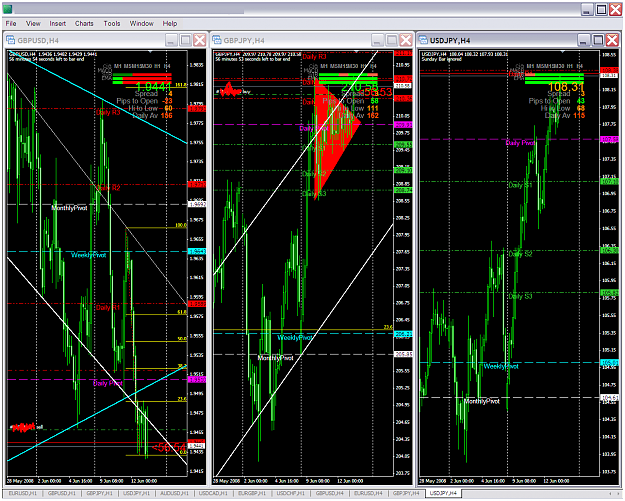Screen dimensions: 625x501
Task: Click the 1.9441 price readout on GBPUSD chart
Action: tap(153, 86)
